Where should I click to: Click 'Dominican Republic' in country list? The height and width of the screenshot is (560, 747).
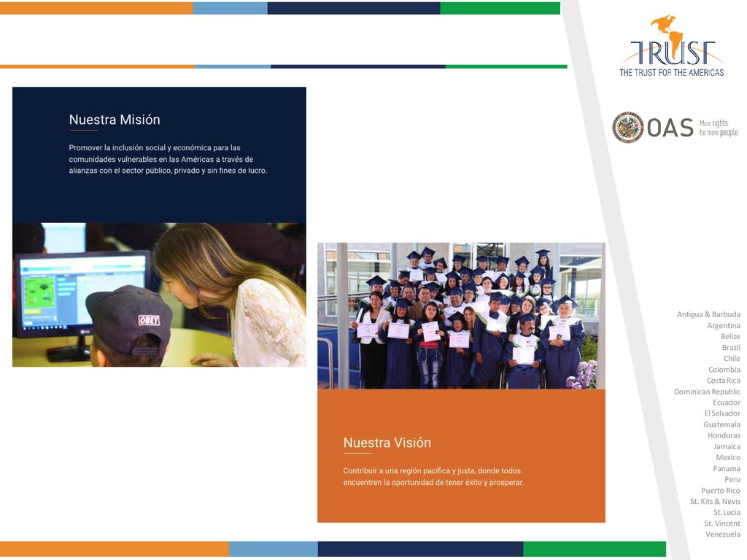(707, 392)
